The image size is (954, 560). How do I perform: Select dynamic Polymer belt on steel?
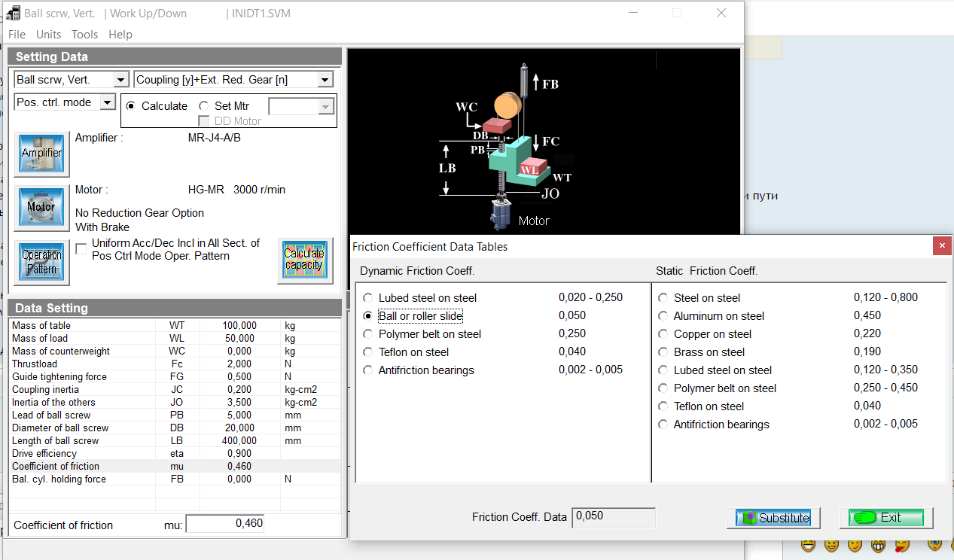(367, 334)
